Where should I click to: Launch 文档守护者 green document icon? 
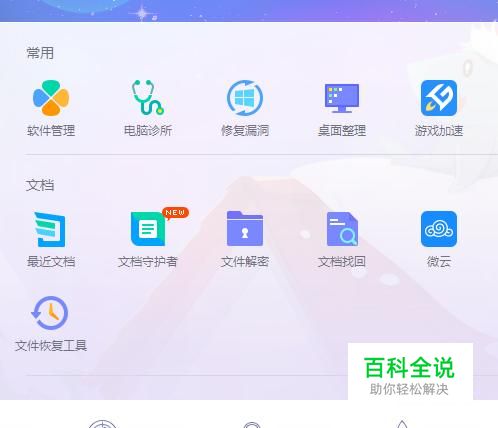point(148,229)
